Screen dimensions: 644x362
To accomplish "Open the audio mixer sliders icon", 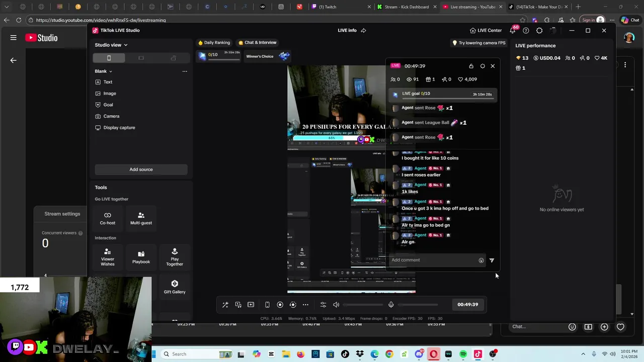I will pos(323,305).
